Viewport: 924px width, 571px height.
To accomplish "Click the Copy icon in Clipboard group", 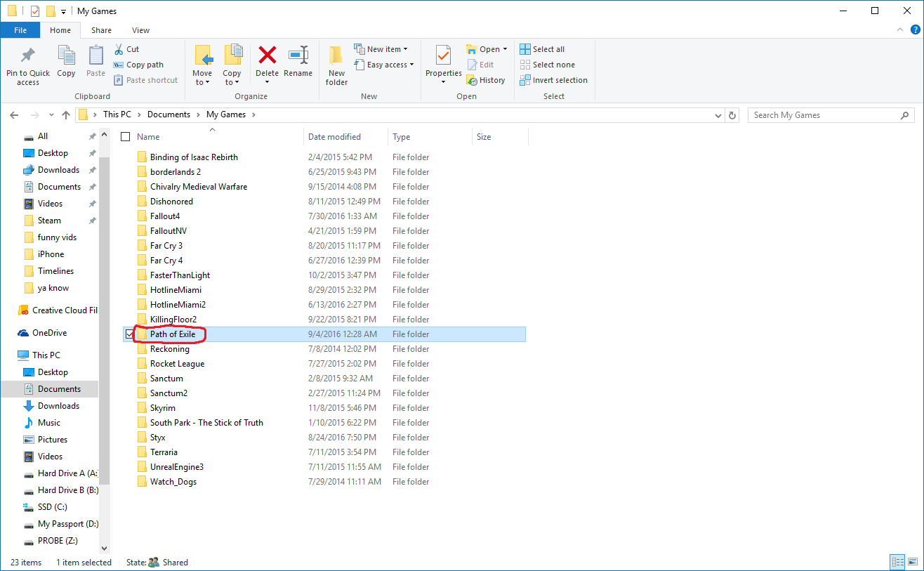I will [x=66, y=55].
